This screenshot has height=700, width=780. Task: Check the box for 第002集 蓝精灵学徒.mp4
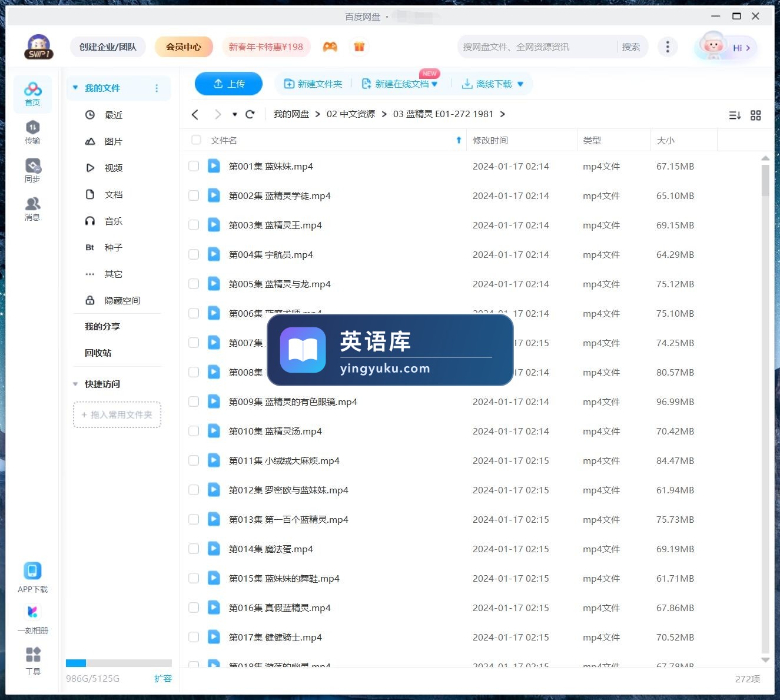(x=194, y=195)
